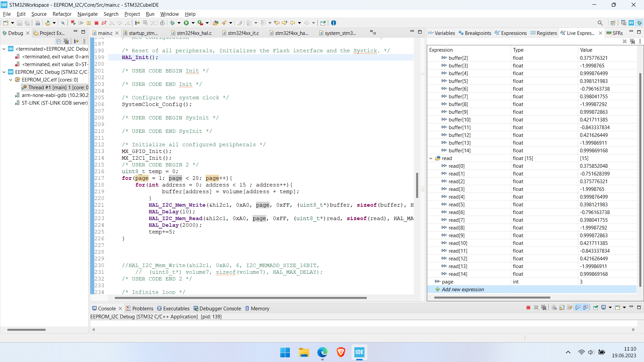
Task: Open the New file dropdown arrow
Action: (x=12, y=23)
